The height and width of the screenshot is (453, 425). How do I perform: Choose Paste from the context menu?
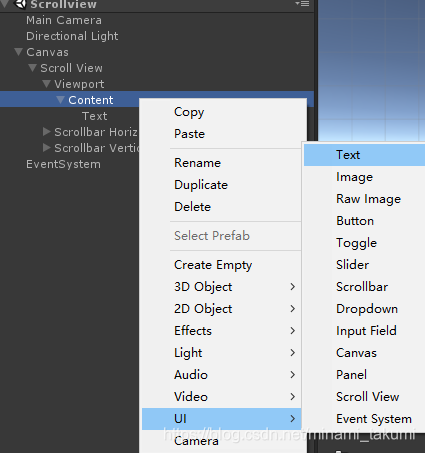point(222,134)
